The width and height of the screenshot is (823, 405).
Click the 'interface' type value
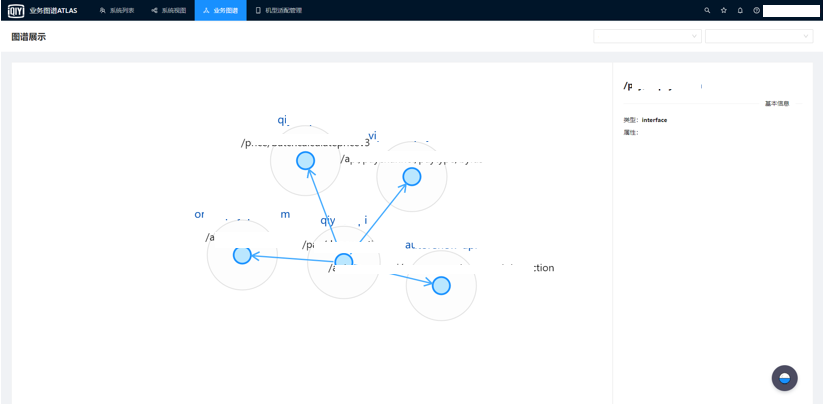[654, 120]
